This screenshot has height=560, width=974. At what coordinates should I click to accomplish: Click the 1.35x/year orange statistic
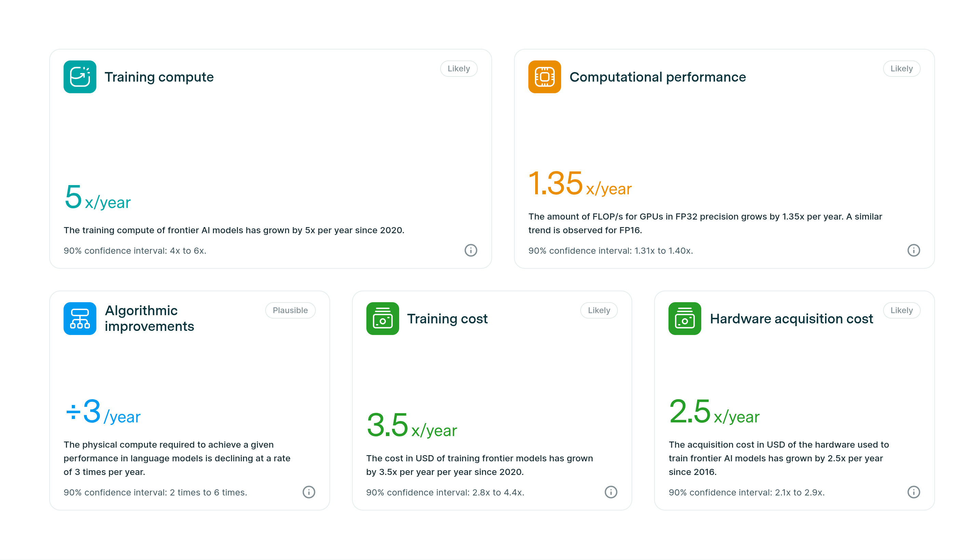point(580,184)
